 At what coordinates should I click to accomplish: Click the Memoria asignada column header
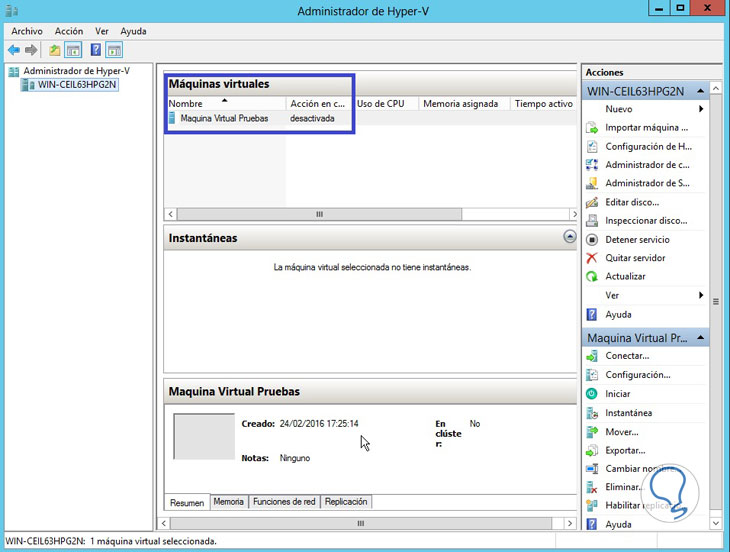pos(464,103)
